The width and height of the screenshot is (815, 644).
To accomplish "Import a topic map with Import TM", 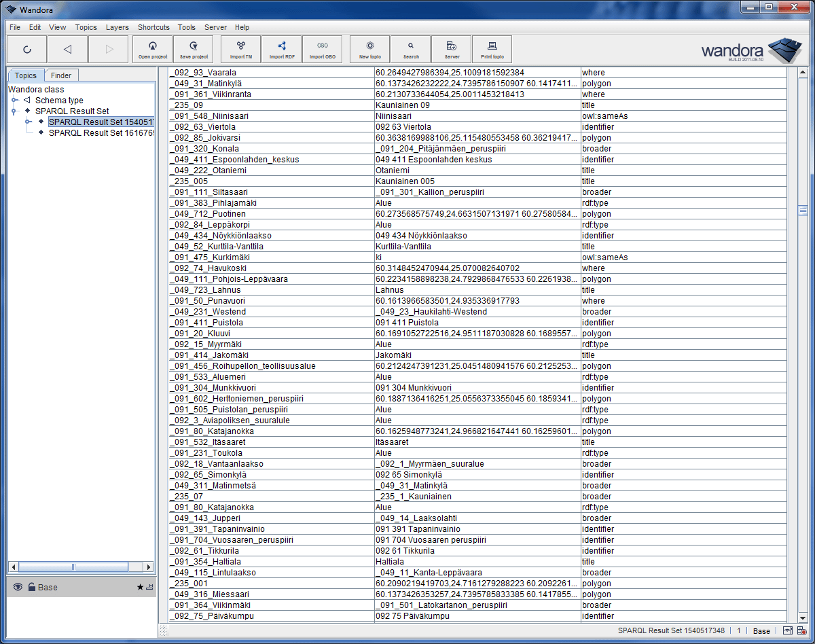I will 240,49.
